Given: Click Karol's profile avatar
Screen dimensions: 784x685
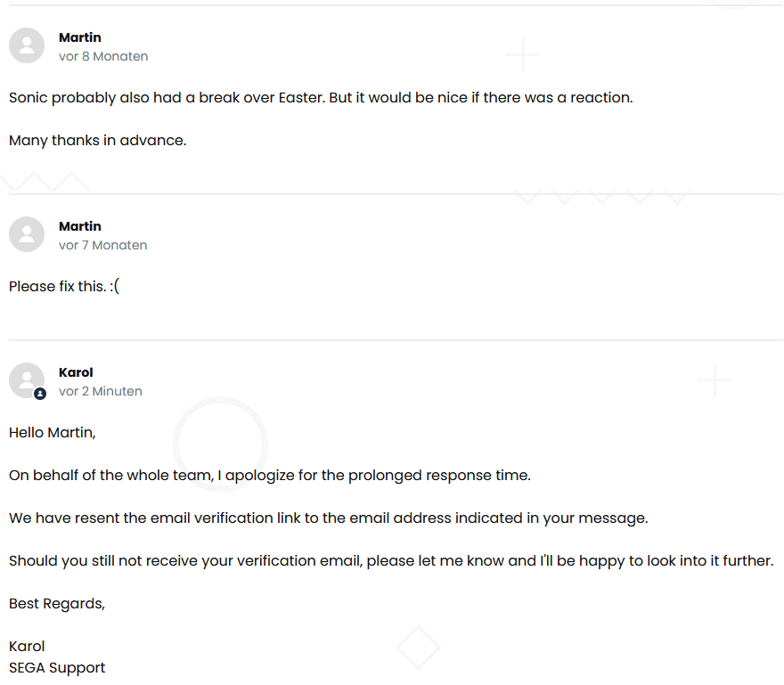Looking at the screenshot, I should pyautogui.click(x=26, y=379).
